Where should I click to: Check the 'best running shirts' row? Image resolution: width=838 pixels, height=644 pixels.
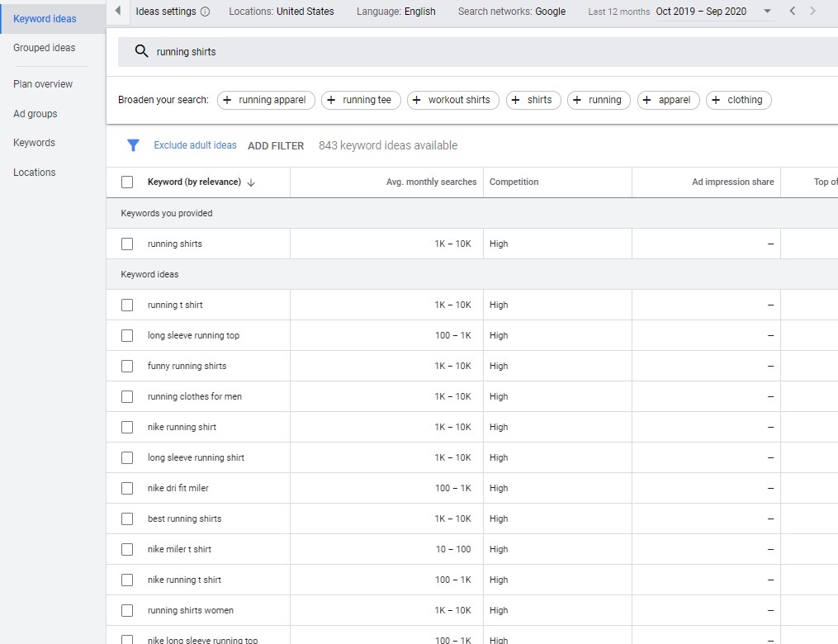coord(127,519)
